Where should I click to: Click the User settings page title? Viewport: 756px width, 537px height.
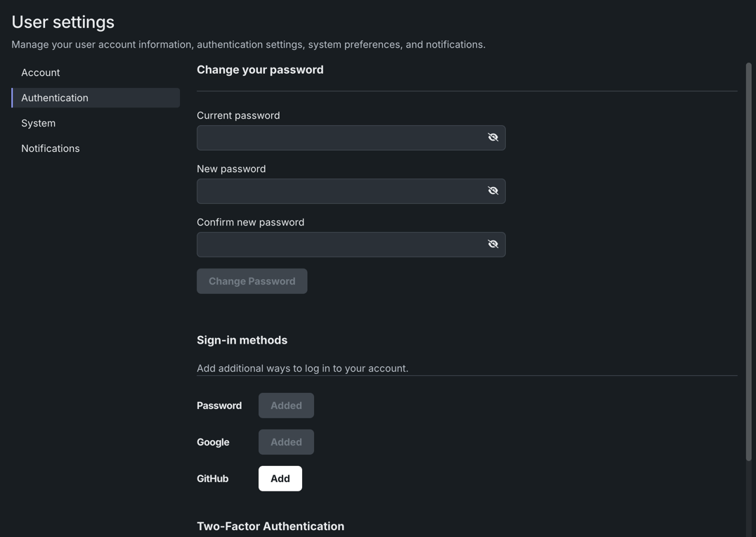pyautogui.click(x=63, y=22)
